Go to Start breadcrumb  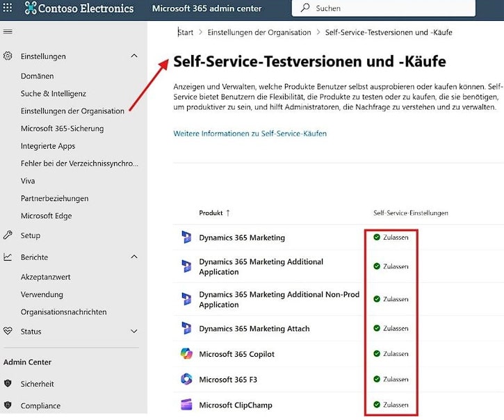(x=186, y=32)
